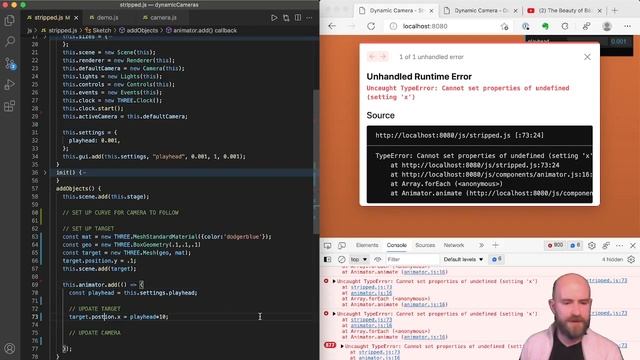Open a new browser tab

coord(615,11)
